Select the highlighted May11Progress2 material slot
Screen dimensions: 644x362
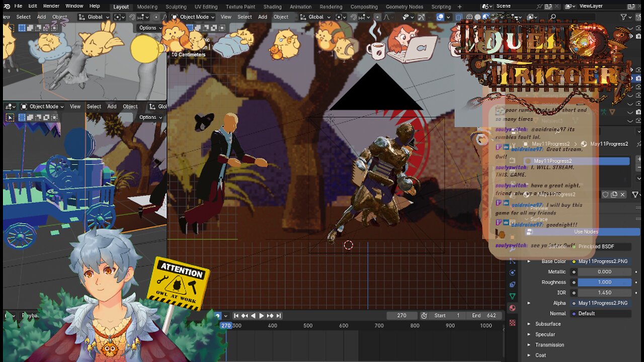click(578, 161)
